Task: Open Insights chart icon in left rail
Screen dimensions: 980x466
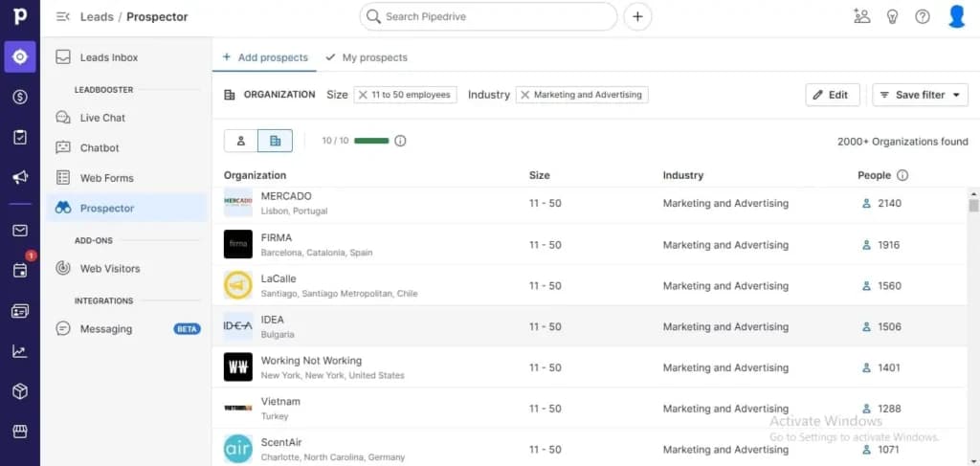Action: (20, 351)
